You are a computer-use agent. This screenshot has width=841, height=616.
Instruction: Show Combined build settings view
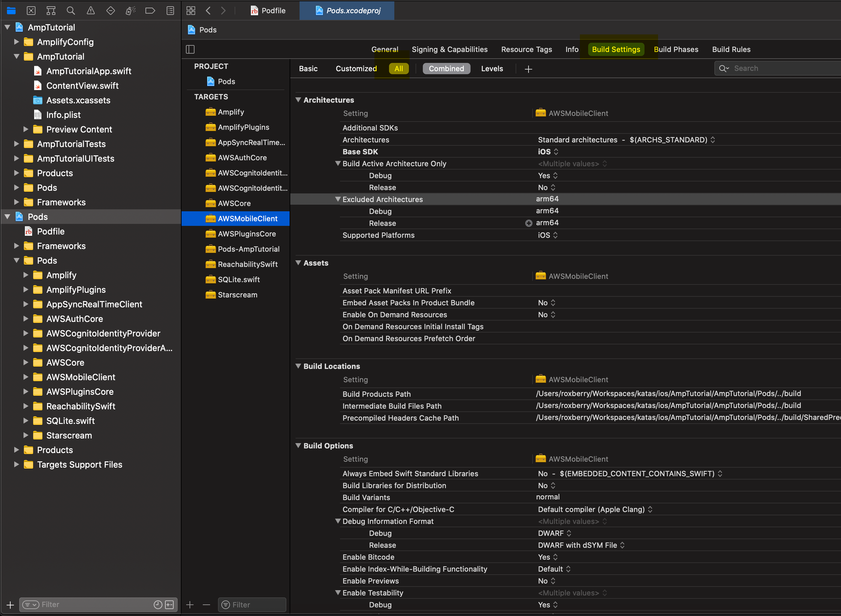tap(446, 69)
